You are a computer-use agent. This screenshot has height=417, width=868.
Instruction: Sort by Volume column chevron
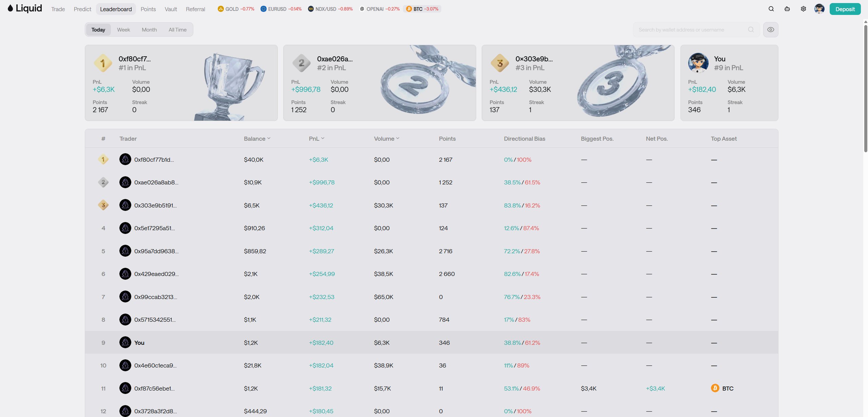point(398,138)
